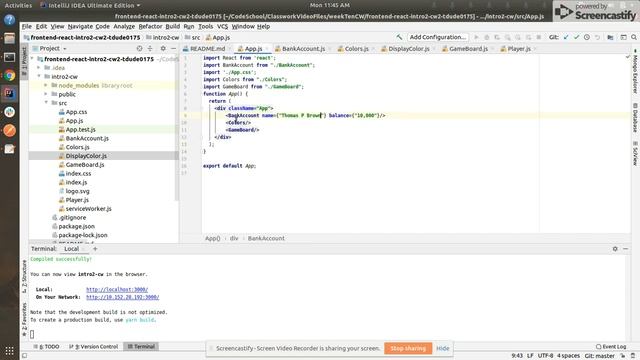The height and width of the screenshot is (360, 640).
Task: Click the Run arrow icon in toolbar
Action: (476, 37)
